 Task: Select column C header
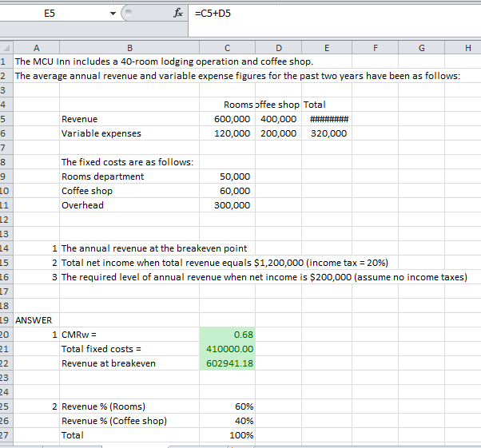227,48
